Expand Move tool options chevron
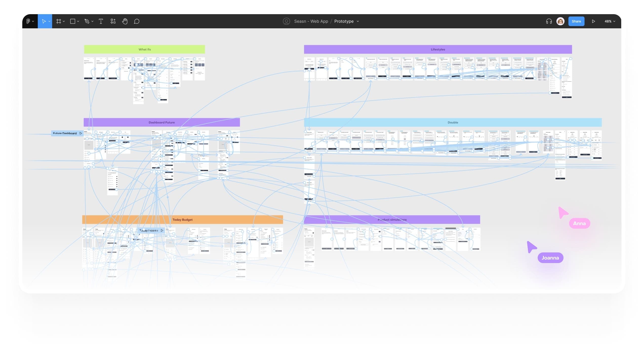Viewport: 644px width, 344px height. [49, 21]
